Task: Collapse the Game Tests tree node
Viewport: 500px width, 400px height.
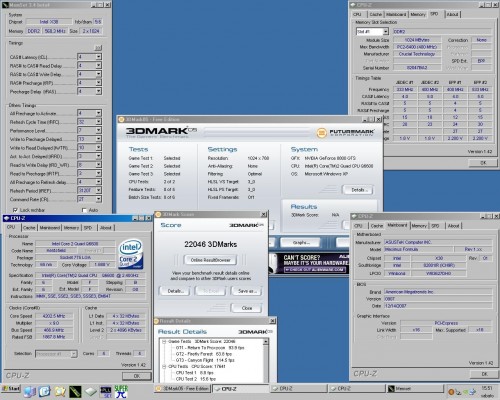Action: point(164,342)
